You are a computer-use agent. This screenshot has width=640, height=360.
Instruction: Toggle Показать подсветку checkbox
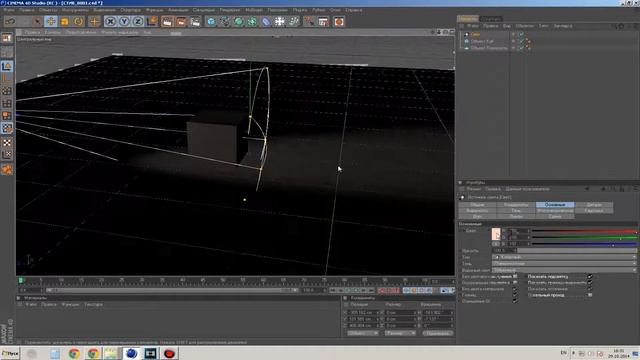pyautogui.click(x=590, y=277)
